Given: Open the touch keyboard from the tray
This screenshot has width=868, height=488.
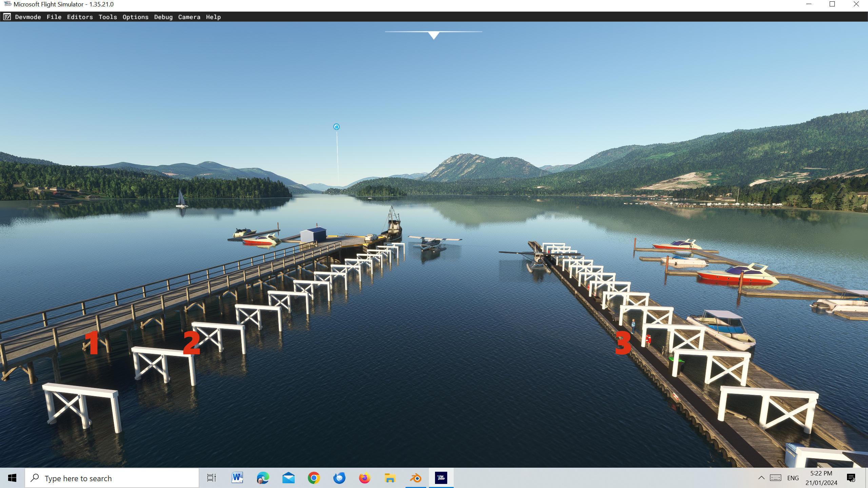Looking at the screenshot, I should click(775, 478).
